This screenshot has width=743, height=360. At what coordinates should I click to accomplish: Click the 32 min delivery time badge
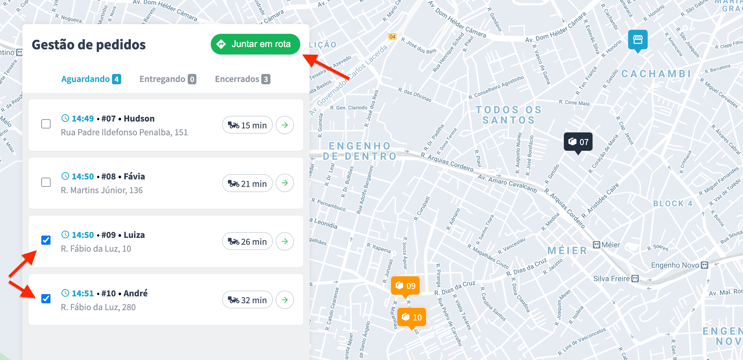247,300
